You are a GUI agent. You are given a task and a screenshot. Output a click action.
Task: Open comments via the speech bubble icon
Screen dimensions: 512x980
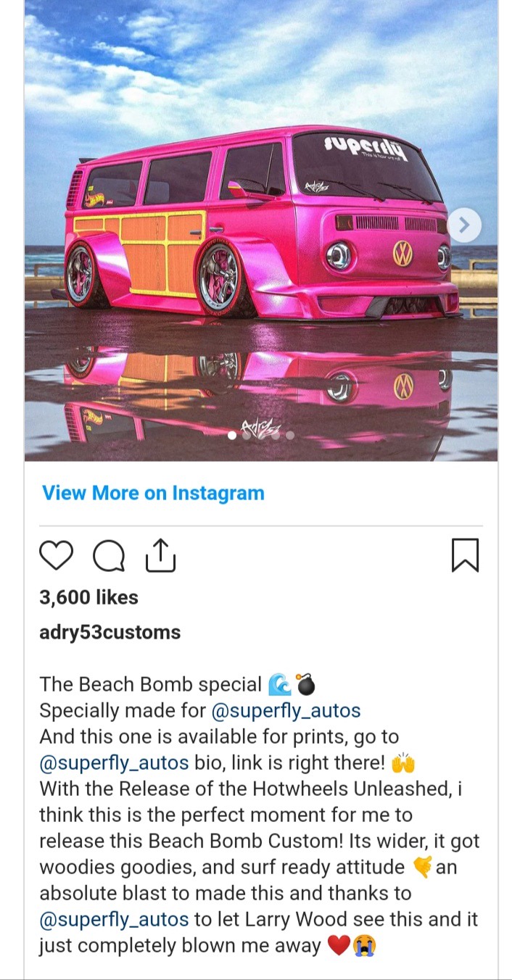[x=109, y=556]
